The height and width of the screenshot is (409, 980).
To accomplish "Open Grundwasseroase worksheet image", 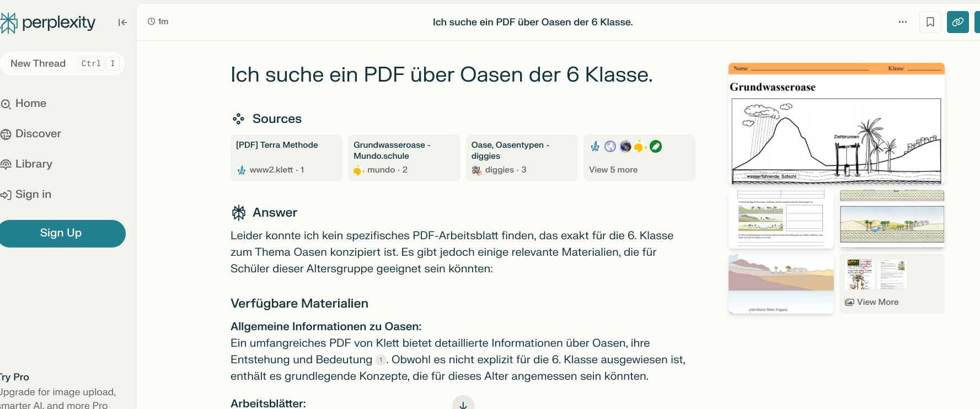I will tap(836, 124).
